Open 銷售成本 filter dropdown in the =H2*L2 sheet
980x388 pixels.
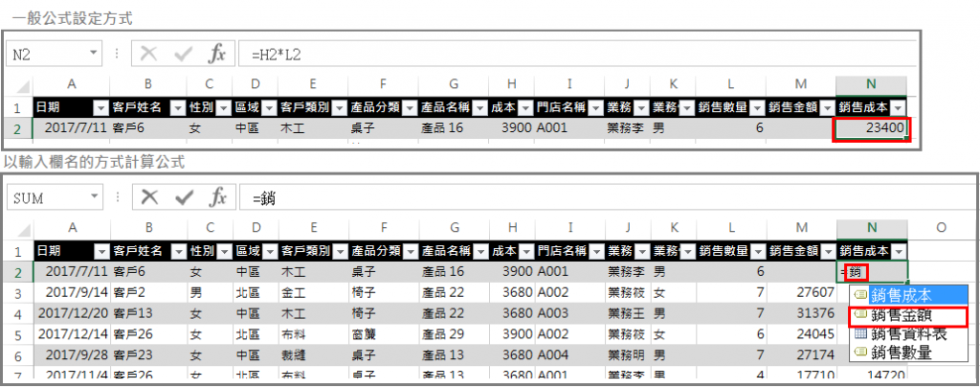(899, 107)
